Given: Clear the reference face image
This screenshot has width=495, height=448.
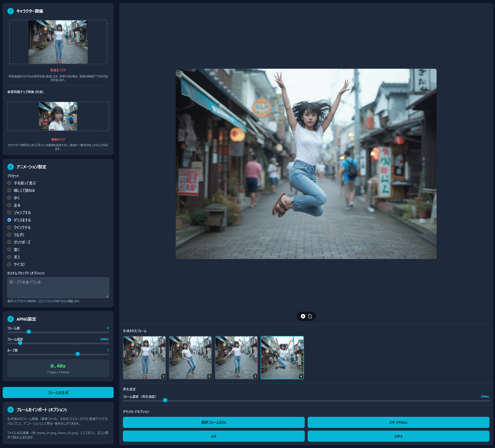Looking at the screenshot, I should click(58, 140).
